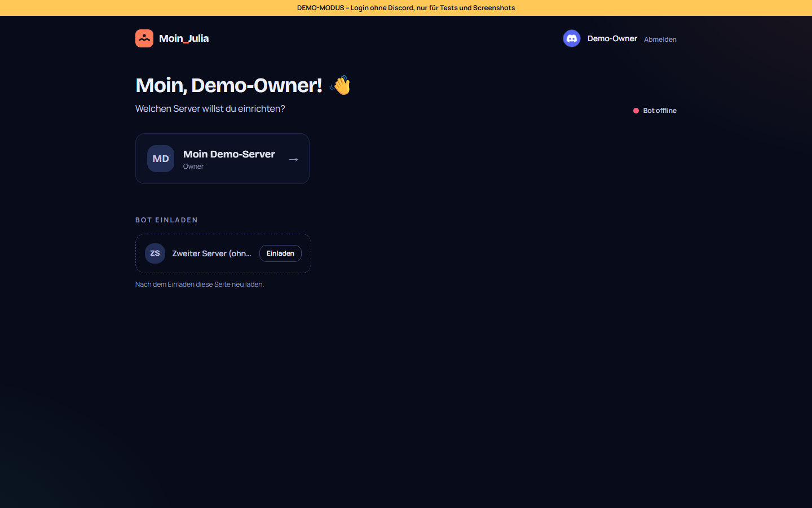
Task: Click the Moin, Demo-Owner! heading
Action: 228,85
